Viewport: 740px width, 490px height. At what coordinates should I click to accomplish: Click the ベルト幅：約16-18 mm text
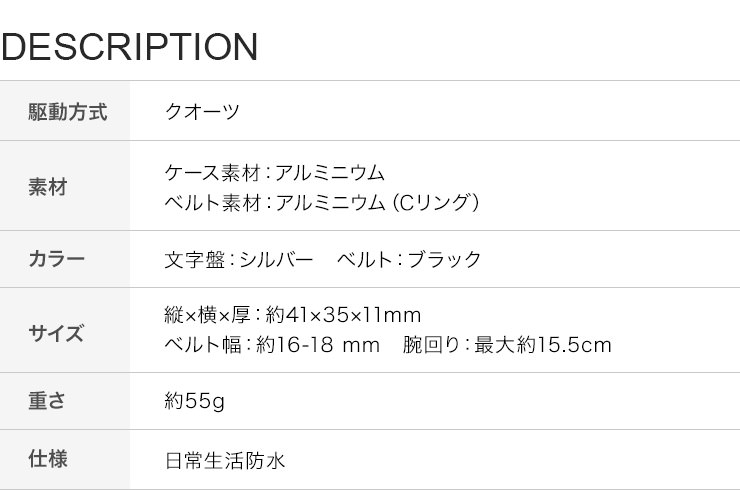click(x=272, y=345)
